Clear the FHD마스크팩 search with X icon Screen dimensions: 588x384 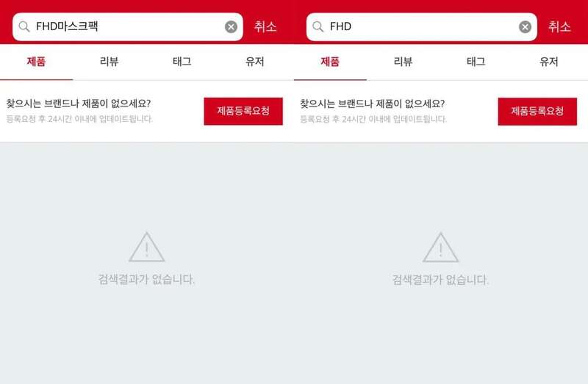[231, 26]
